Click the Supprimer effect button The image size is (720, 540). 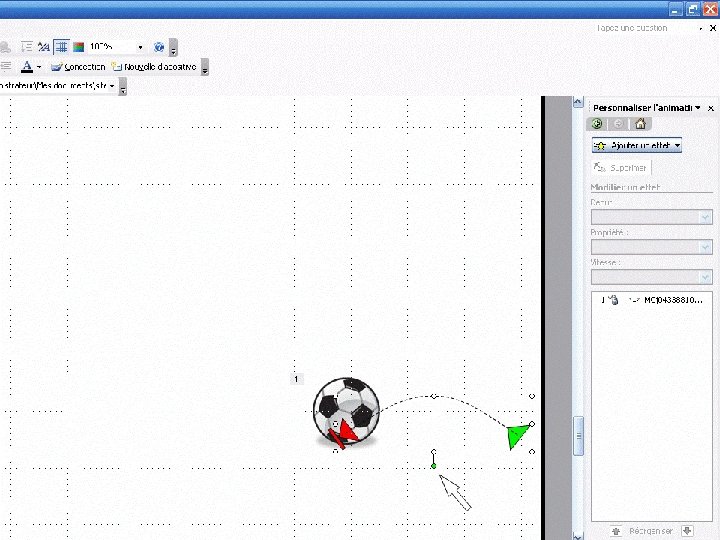click(x=621, y=168)
